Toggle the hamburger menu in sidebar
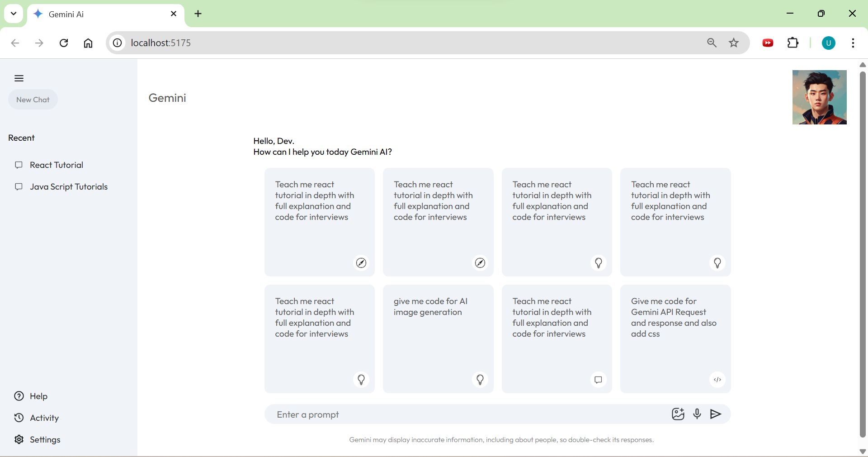 tap(19, 78)
